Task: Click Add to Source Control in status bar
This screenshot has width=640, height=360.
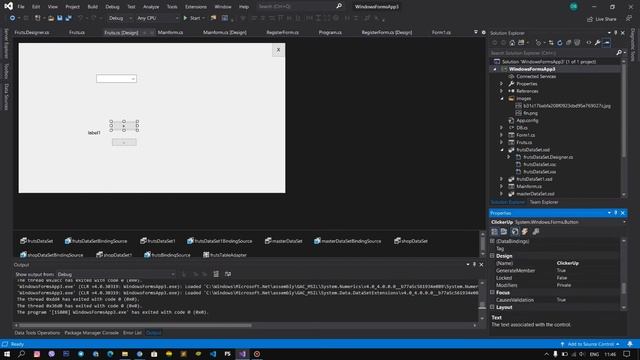Action: pyautogui.click(x=591, y=344)
